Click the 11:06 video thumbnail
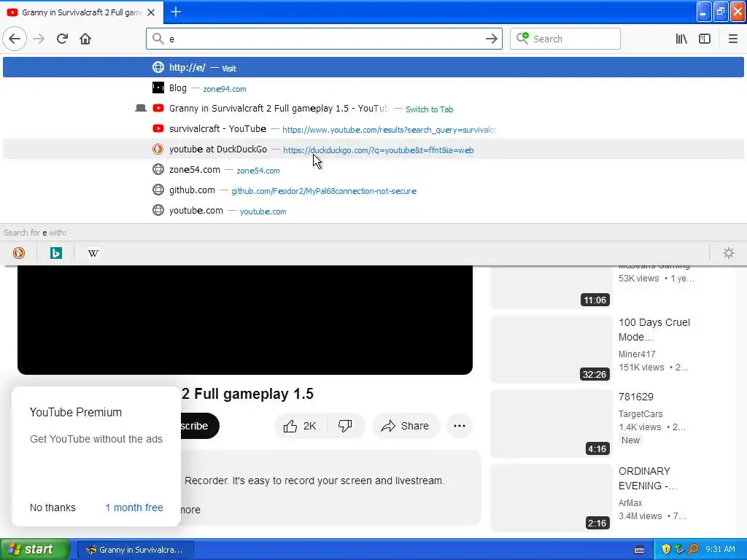This screenshot has width=747, height=560. 551,287
